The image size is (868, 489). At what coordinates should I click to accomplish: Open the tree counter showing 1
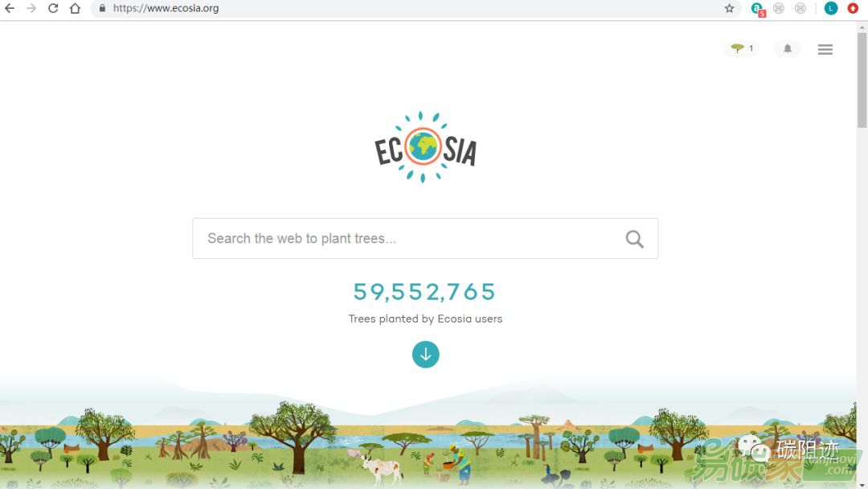coord(743,49)
